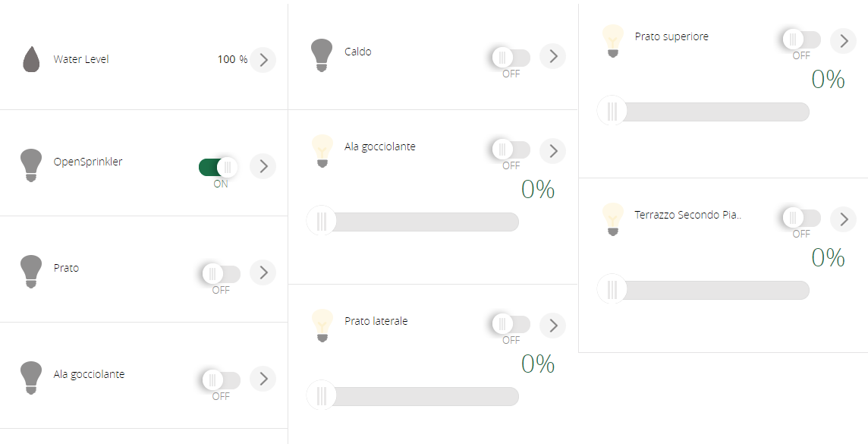
Task: Enable the Caldo switch
Action: click(511, 57)
